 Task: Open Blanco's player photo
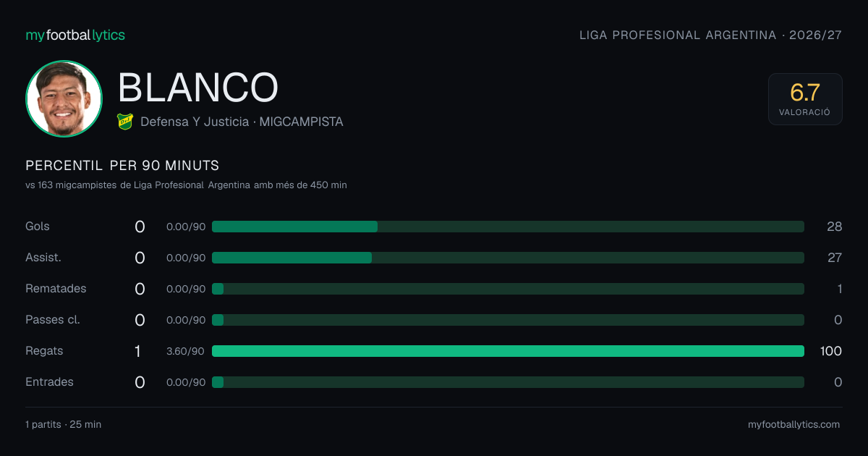[x=64, y=98]
